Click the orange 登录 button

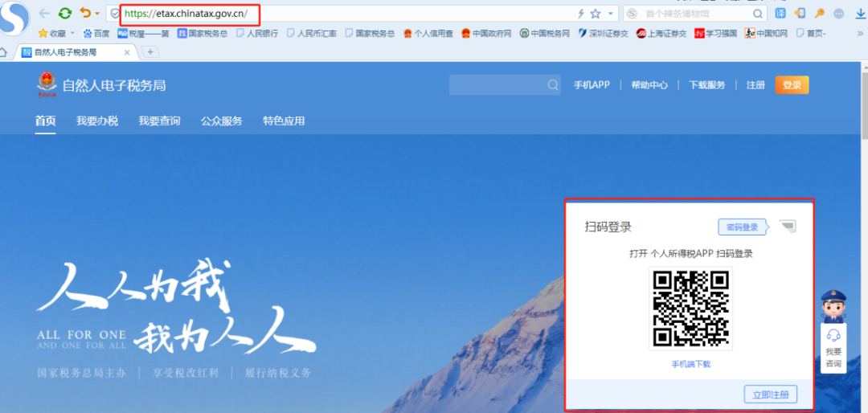point(792,85)
